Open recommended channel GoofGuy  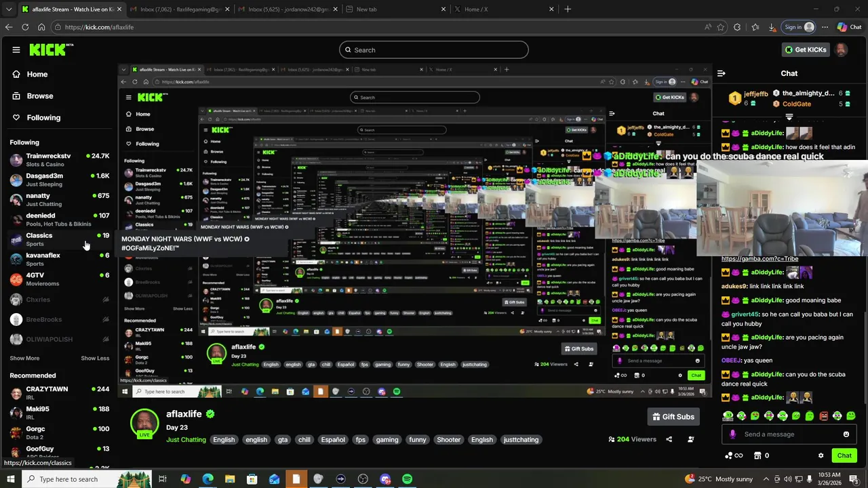point(60,451)
